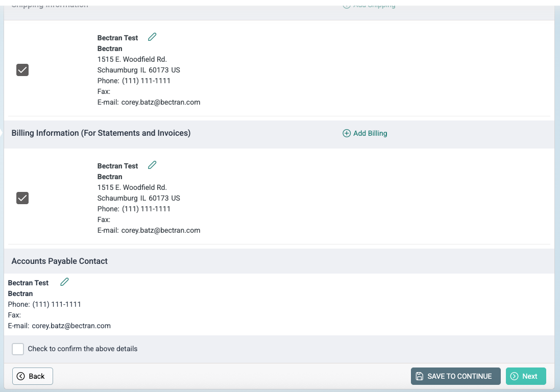
Task: Edit the shipping contact with pencil icon
Action: [152, 37]
